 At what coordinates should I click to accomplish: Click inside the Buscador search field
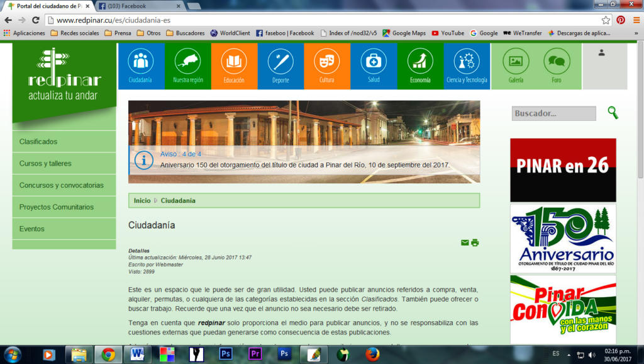pyautogui.click(x=553, y=113)
